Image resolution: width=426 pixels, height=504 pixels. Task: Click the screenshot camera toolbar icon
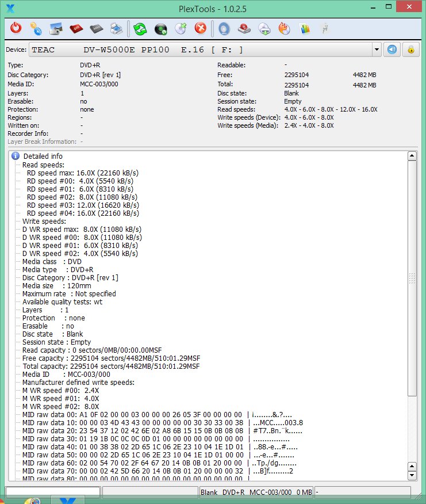pos(56,29)
